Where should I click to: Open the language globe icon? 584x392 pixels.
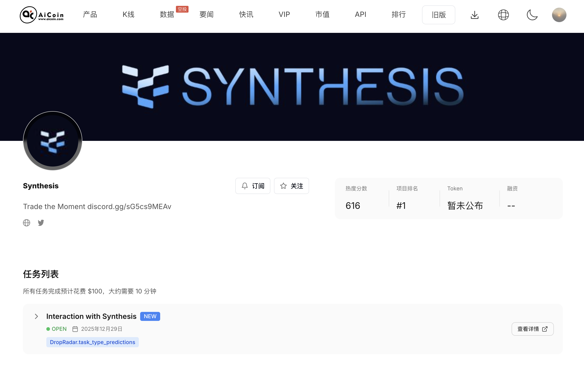(503, 15)
